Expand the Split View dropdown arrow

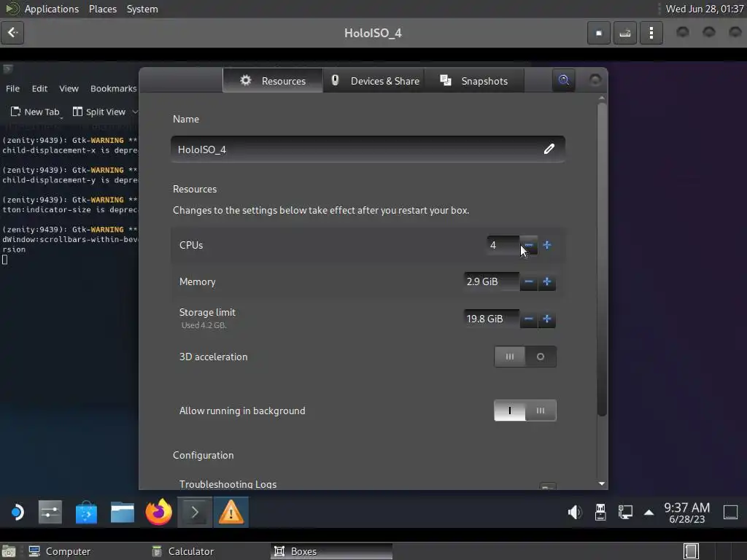135,112
